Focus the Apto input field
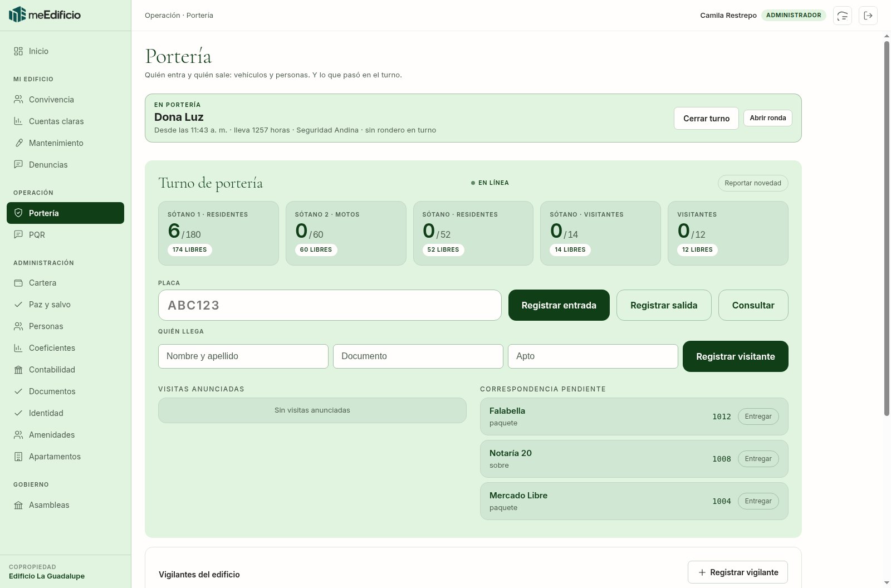The width and height of the screenshot is (891, 588). 593,356
